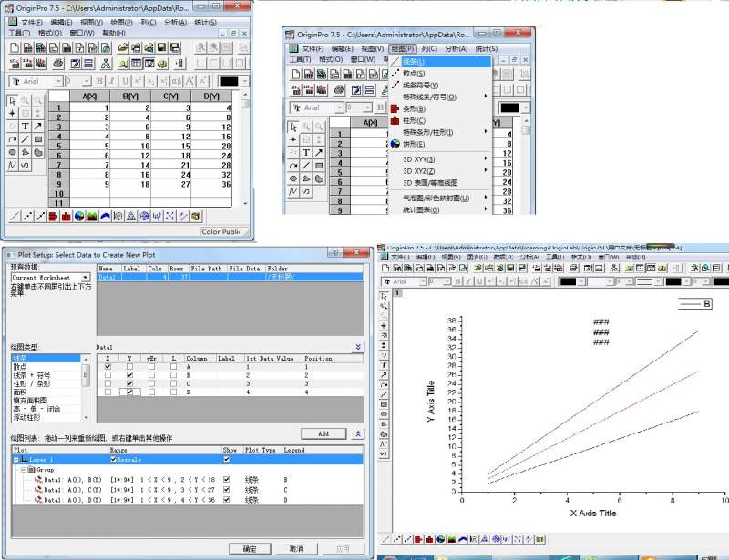This screenshot has height=560, width=729.
Task: Select Text tool in the menu-open OriginPro window
Action: tap(306, 152)
